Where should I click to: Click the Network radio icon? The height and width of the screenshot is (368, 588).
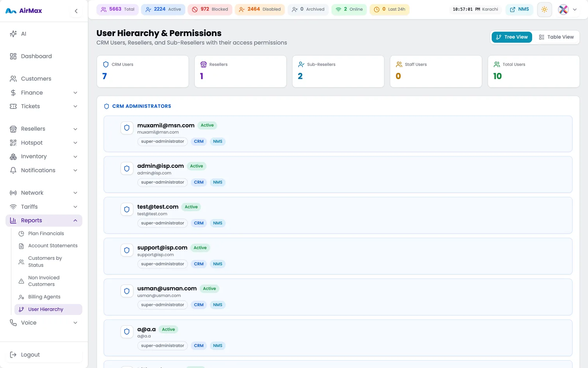(x=13, y=193)
